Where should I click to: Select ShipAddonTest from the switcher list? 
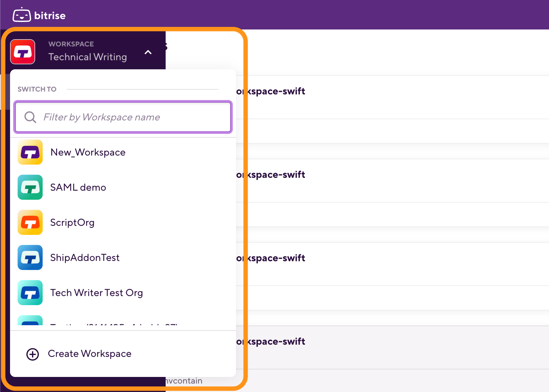pyautogui.click(x=85, y=258)
